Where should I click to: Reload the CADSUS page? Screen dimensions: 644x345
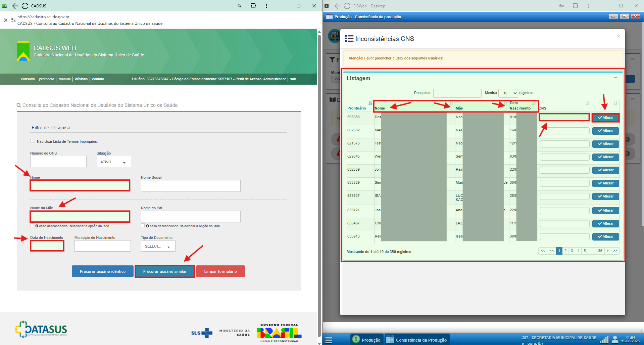click(25, 6)
